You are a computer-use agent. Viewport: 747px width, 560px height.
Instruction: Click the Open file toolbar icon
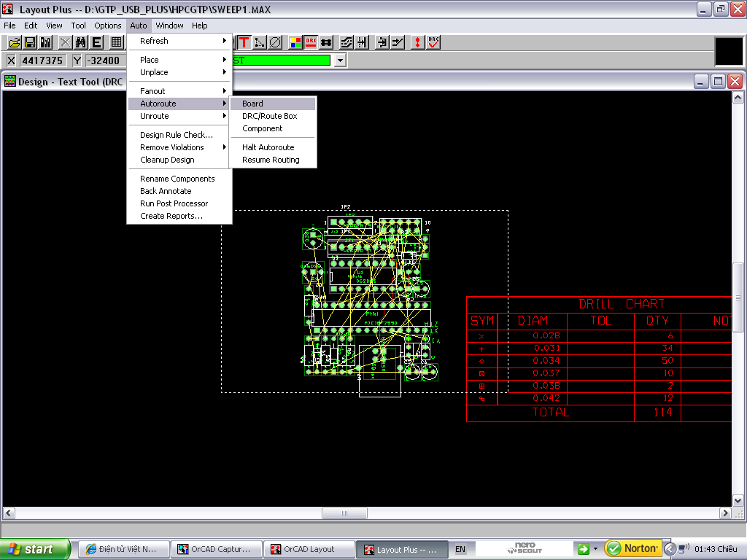(x=14, y=42)
